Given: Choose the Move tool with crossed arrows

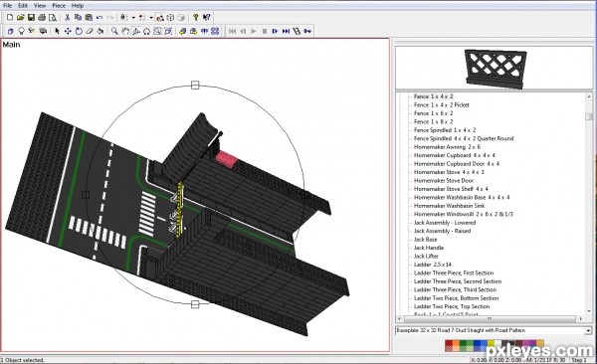Looking at the screenshot, I should tap(68, 31).
